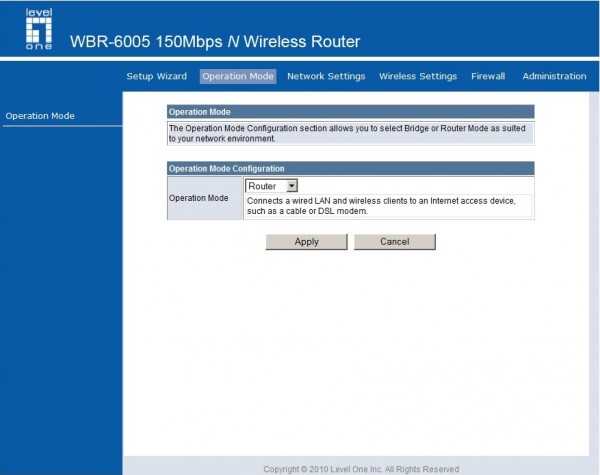
Task: Click the Operation Mode Configuration header
Action: [351, 169]
